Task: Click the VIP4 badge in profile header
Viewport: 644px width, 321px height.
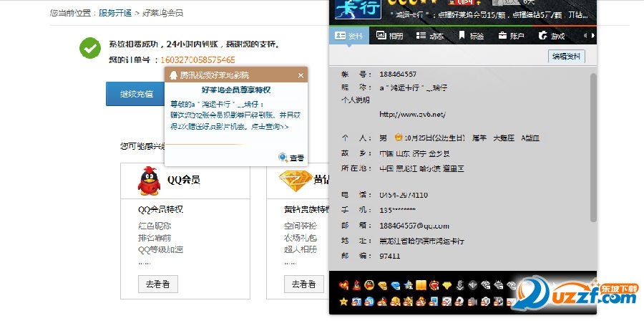Action: [463, 2]
